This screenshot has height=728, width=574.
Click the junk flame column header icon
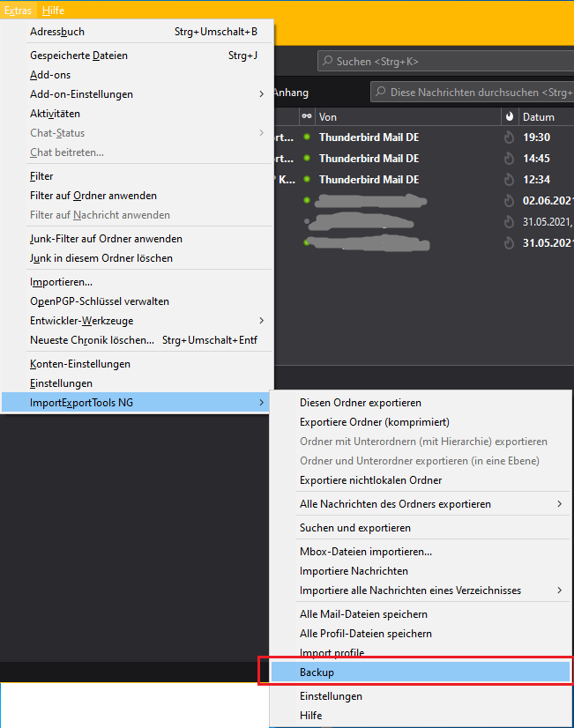(511, 116)
